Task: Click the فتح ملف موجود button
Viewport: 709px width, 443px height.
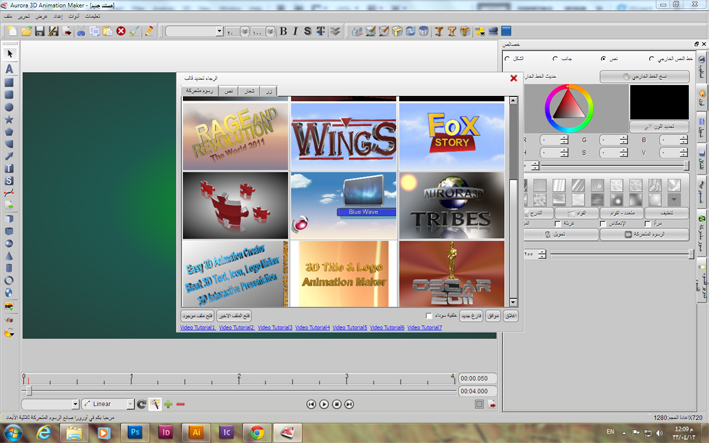Action: 197,316
